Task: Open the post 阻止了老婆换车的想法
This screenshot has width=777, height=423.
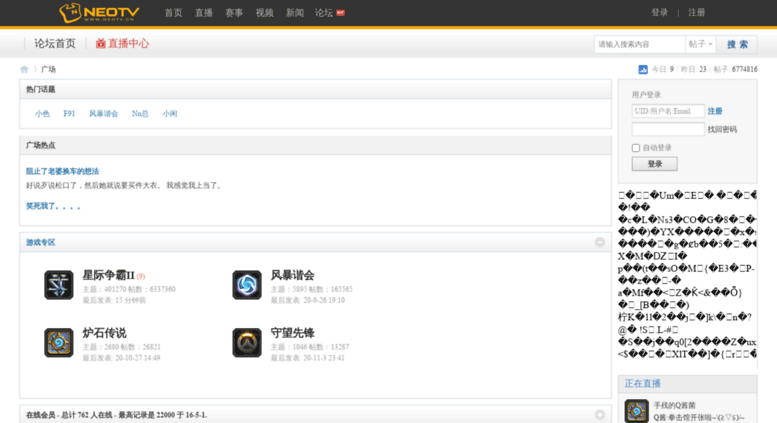Action: [62, 171]
